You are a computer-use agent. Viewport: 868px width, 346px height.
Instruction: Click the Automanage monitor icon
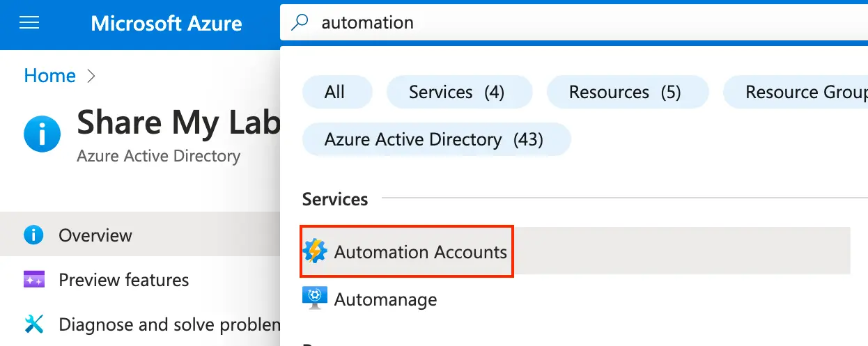tap(315, 299)
